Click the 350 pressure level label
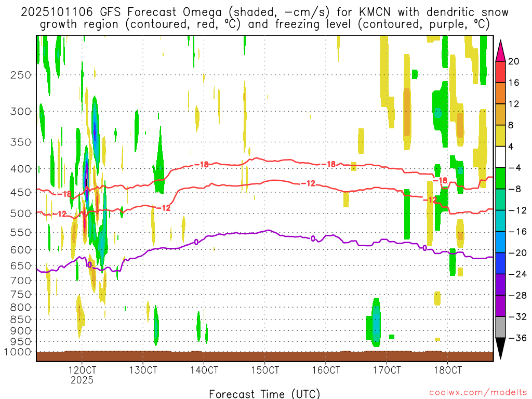Image resolution: width=532 pixels, height=399 pixels. [20, 142]
